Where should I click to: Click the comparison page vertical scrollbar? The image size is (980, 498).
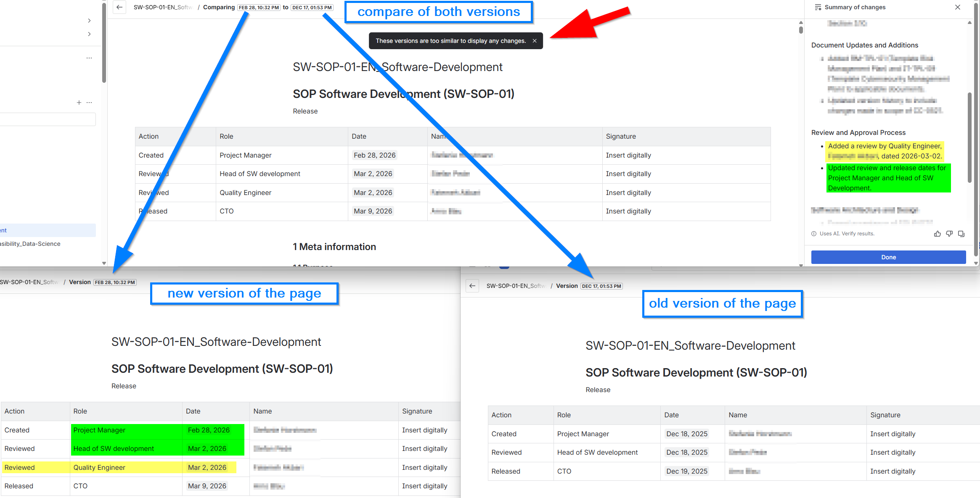click(x=801, y=30)
